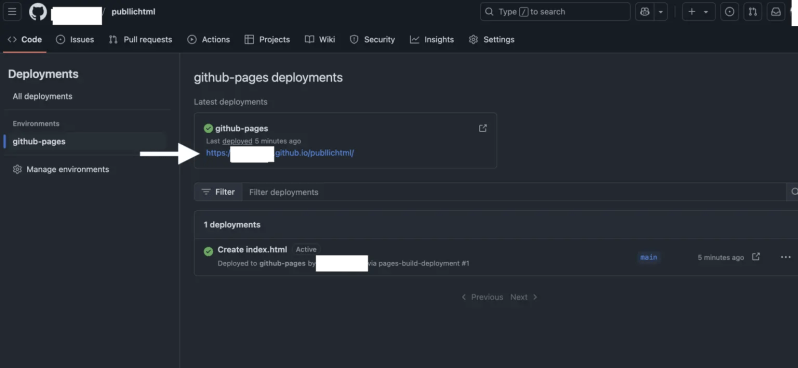Image resolution: width=798 pixels, height=368 pixels.
Task: Open the Settings tab
Action: click(x=492, y=39)
